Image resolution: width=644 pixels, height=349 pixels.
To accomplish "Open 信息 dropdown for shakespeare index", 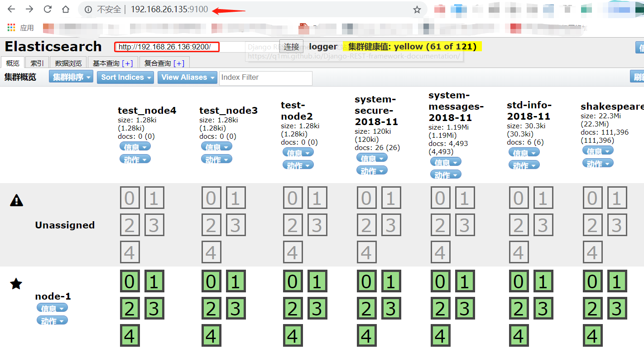I will click(x=598, y=151).
